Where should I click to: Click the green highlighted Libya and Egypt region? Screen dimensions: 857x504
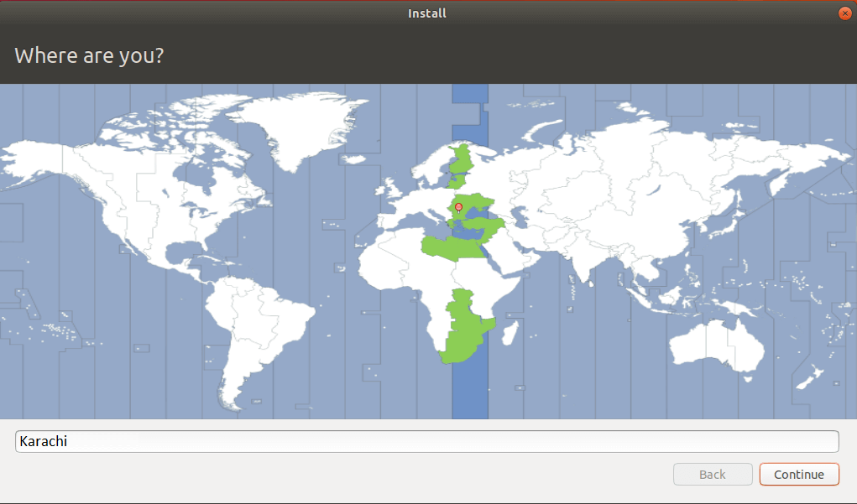[x=455, y=248]
